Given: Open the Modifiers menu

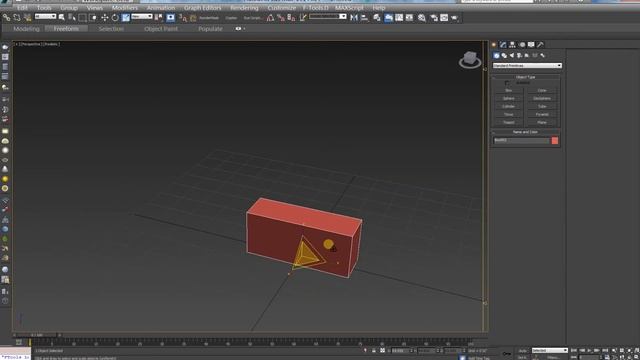Looking at the screenshot, I should (x=125, y=7).
